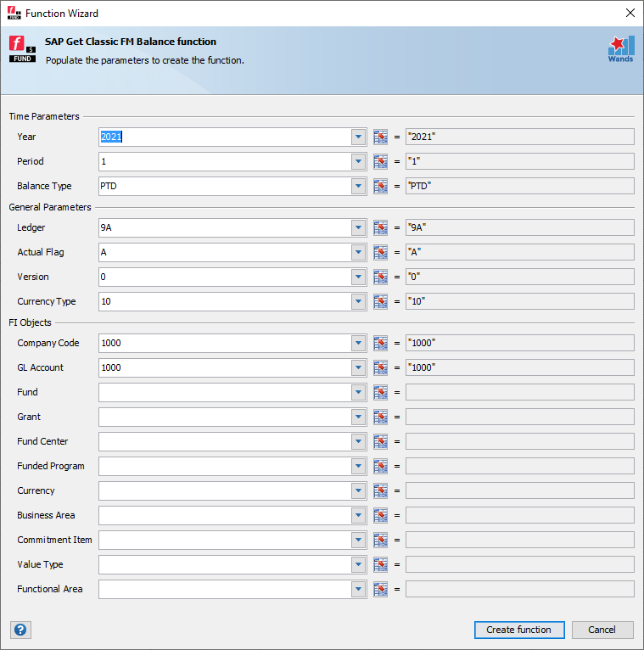Click cell picker icon for GL Account
This screenshot has height=650, width=644.
380,367
